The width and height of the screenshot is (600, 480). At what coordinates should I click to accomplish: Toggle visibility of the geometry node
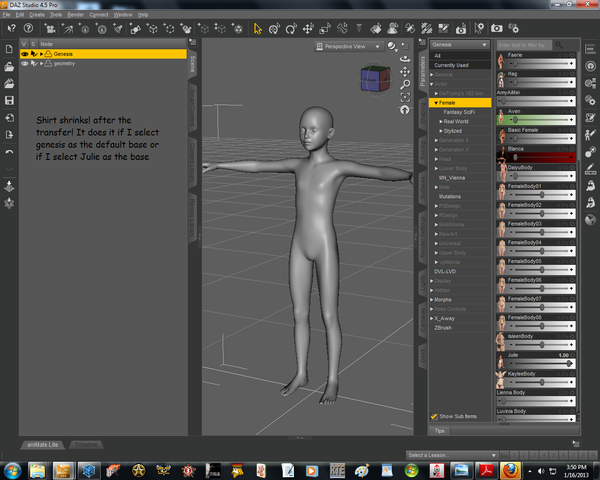(x=25, y=62)
